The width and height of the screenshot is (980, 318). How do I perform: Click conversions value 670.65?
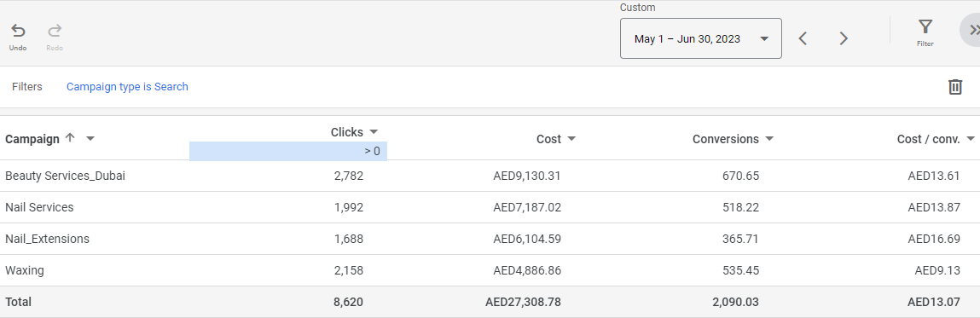tap(740, 176)
